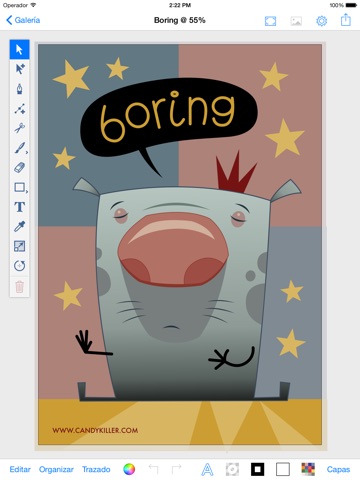Select the Scale tool
This screenshot has height=480, width=360.
click(19, 246)
